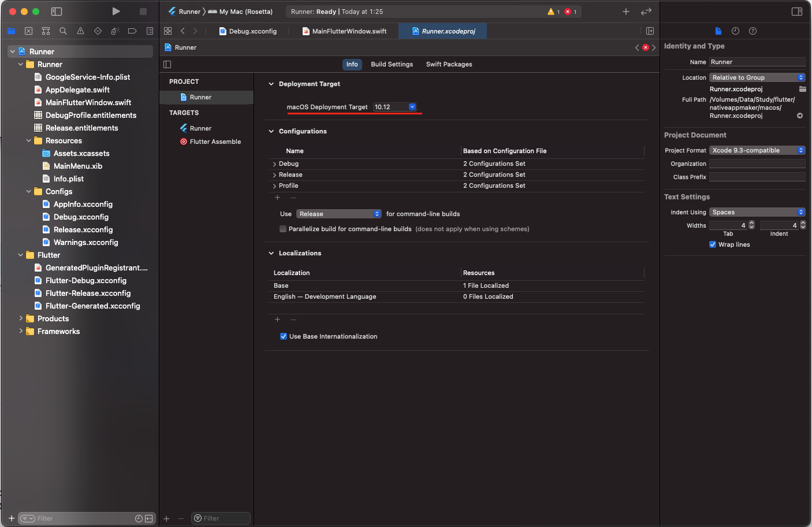The width and height of the screenshot is (812, 527).
Task: Open the Debug.xcconfig editor tab
Action: click(x=248, y=31)
